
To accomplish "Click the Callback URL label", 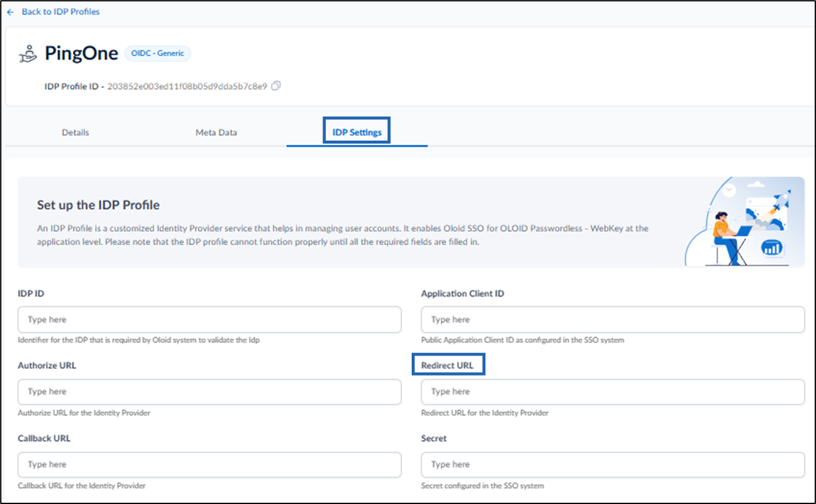I will (x=44, y=438).
